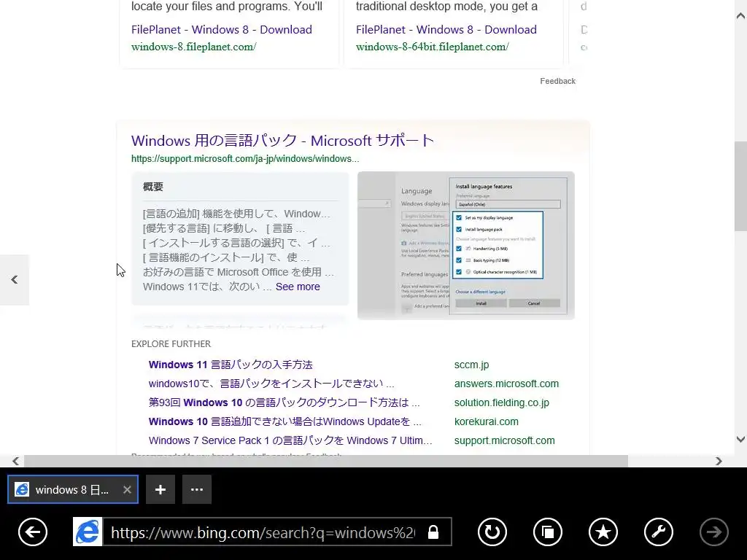Open favorites with the star button
The height and width of the screenshot is (560, 747).
(x=603, y=532)
